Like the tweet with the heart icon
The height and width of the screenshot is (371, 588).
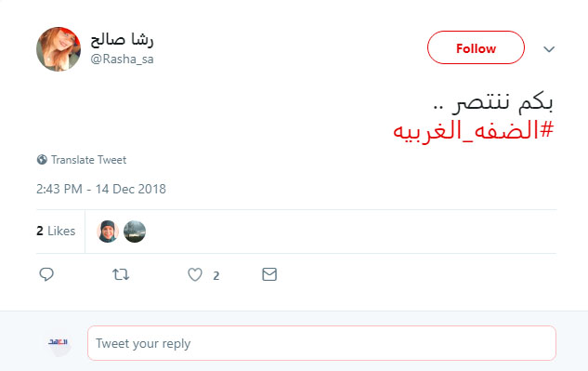[195, 274]
